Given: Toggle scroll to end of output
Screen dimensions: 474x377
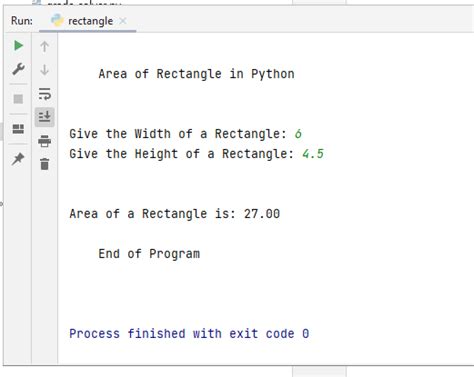Looking at the screenshot, I should pyautogui.click(x=45, y=117).
